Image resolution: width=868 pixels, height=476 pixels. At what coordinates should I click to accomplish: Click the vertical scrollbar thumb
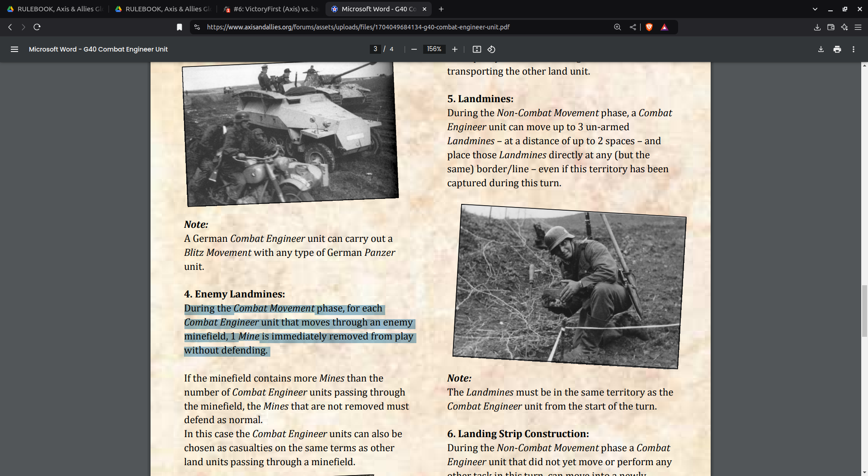[864, 311]
